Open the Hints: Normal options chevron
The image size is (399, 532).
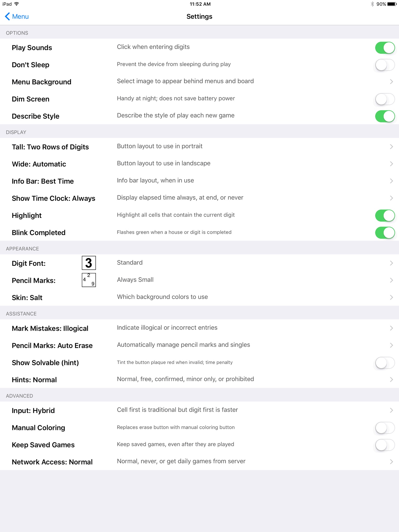pos(391,380)
